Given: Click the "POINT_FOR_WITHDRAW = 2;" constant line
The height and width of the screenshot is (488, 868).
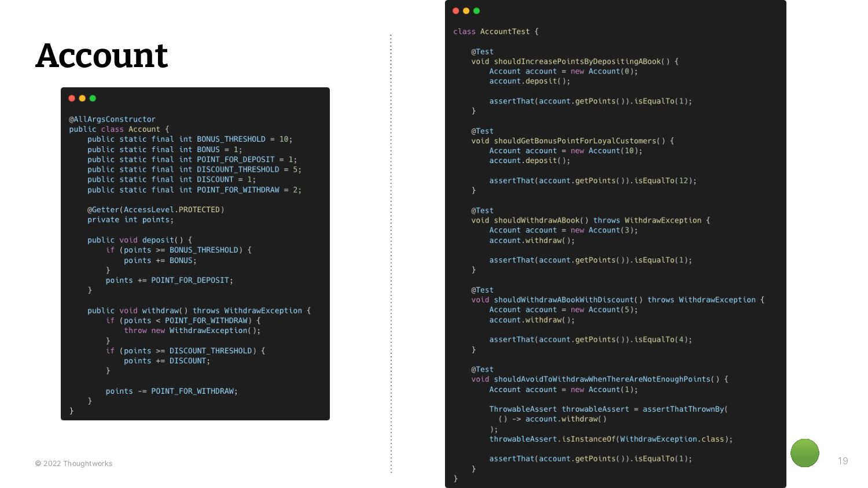Looking at the screenshot, I should point(194,190).
